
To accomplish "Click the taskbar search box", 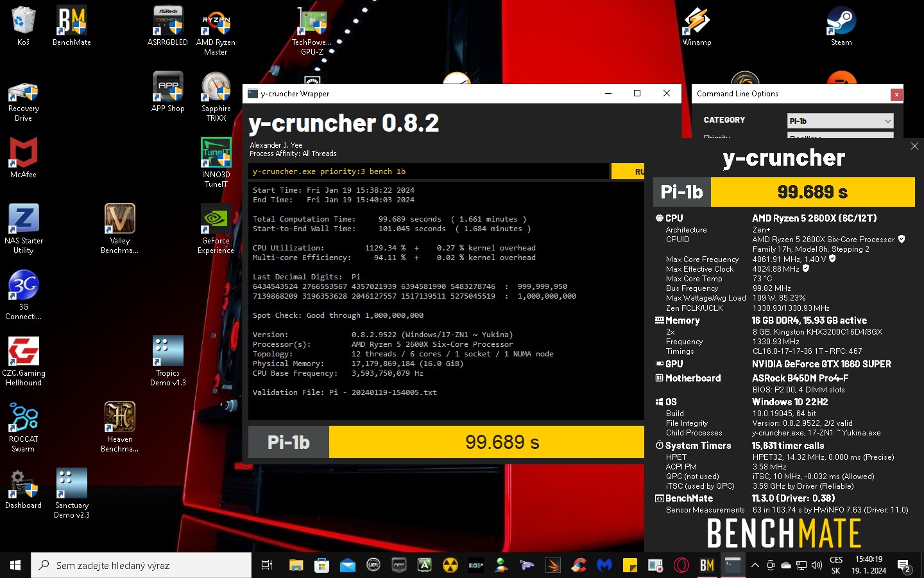I will pos(141,565).
